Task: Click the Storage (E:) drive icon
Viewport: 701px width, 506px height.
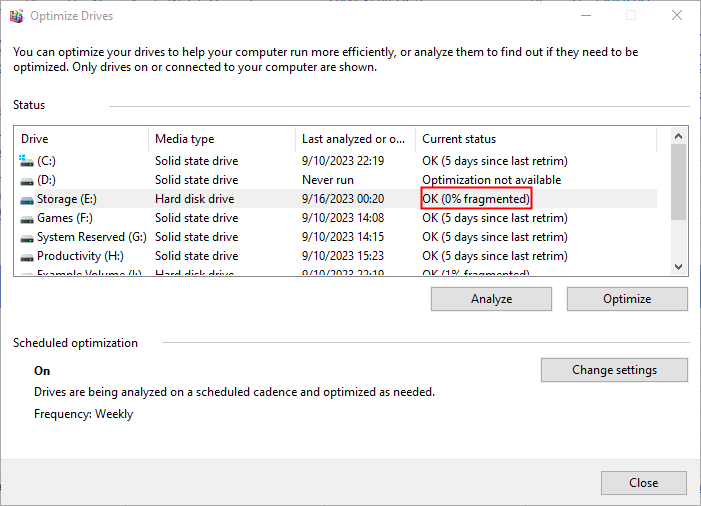Action: point(26,199)
